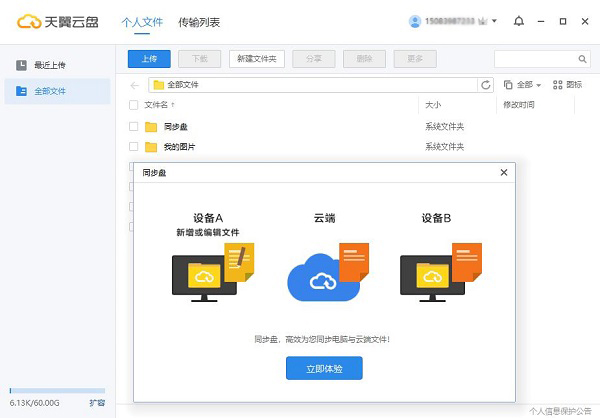Open the 更多 button menu
Screen dimensions: 600x418
pos(415,59)
